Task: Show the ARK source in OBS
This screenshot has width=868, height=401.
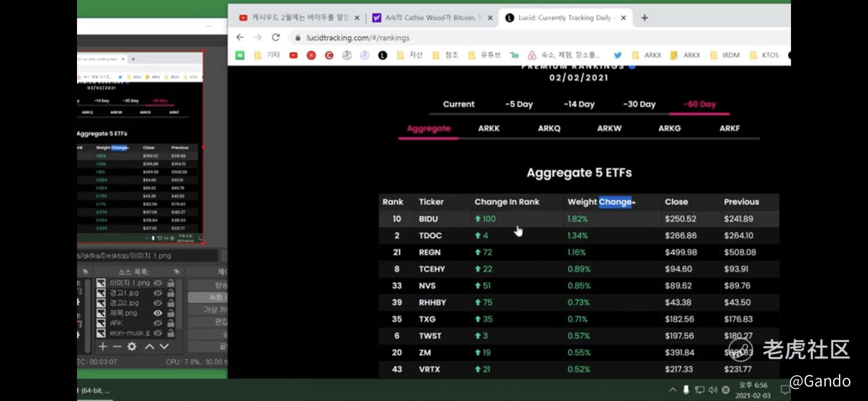Action: [x=158, y=323]
